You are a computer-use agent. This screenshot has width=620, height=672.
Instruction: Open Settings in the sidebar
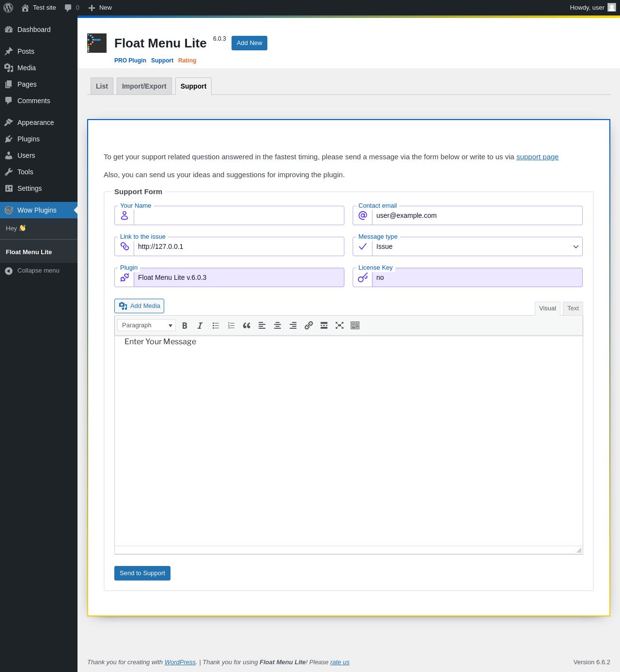coord(39,188)
